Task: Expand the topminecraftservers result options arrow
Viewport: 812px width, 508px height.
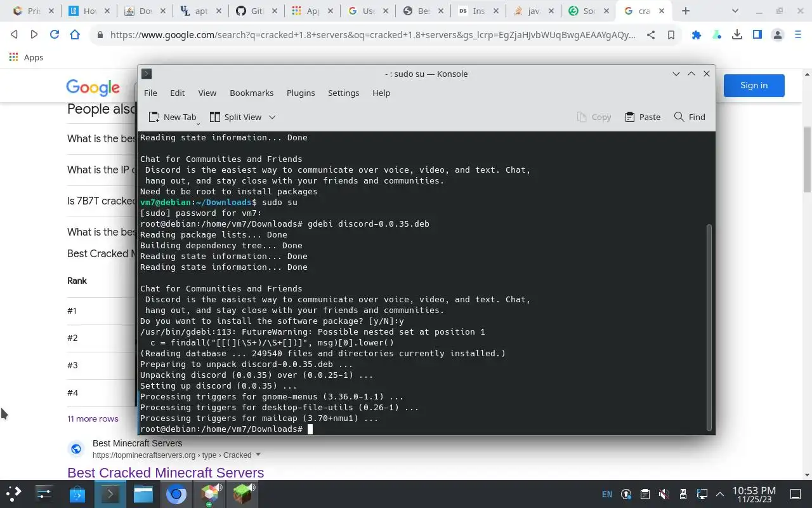Action: click(258, 455)
